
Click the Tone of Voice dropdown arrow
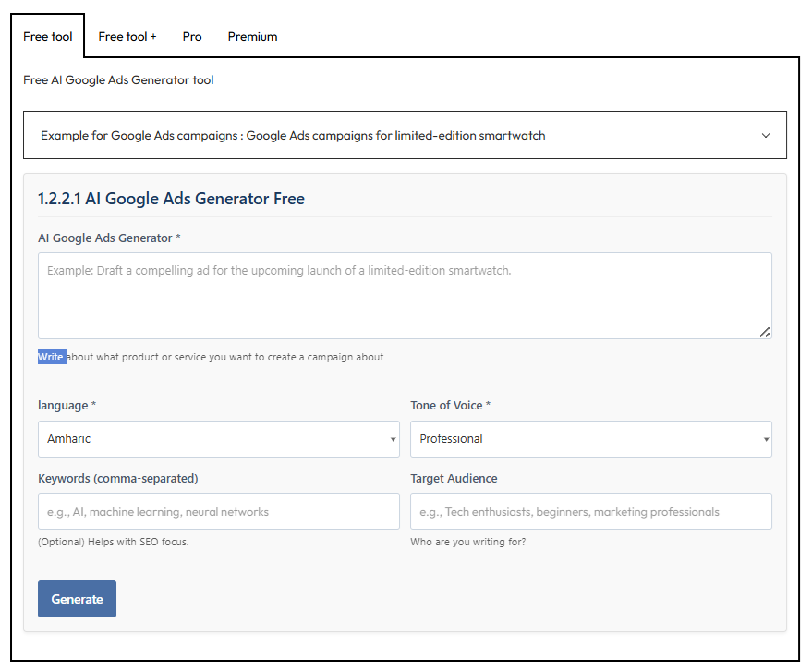(x=766, y=440)
